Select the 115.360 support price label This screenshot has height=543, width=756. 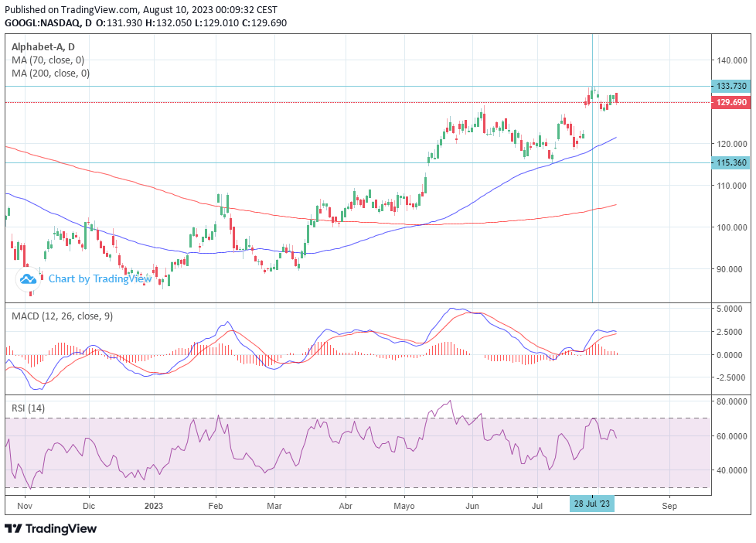(731, 162)
